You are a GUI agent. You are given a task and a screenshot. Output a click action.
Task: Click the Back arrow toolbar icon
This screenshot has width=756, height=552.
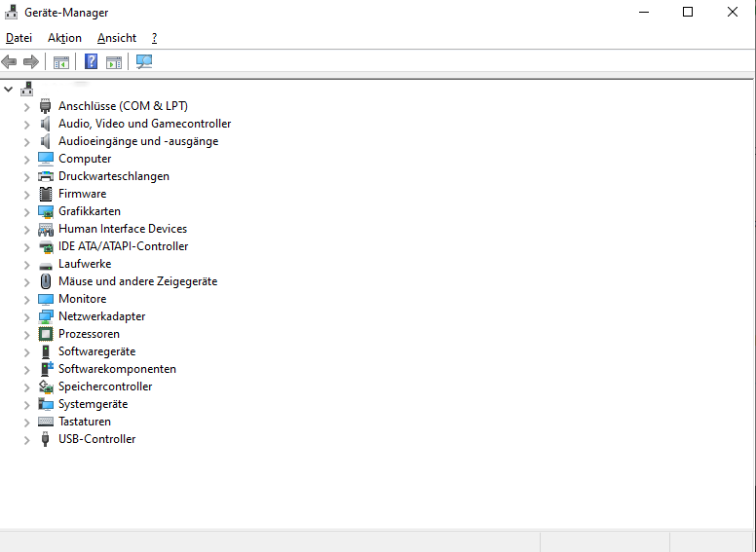(x=9, y=61)
